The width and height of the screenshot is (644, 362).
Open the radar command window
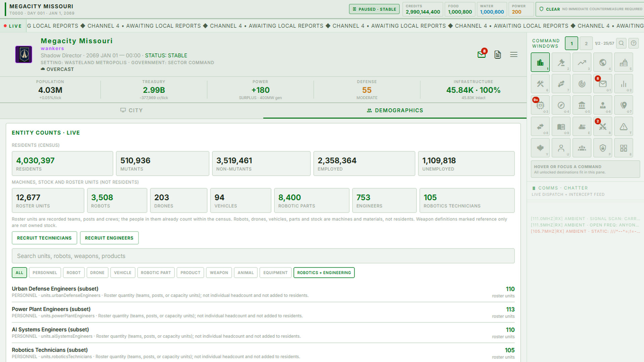(582, 84)
